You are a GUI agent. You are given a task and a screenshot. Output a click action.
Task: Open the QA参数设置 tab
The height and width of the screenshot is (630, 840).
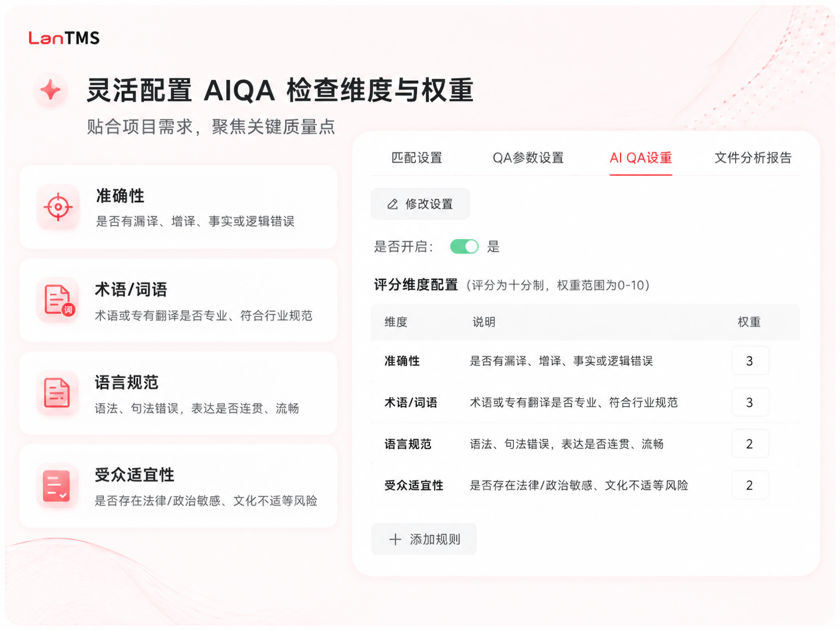click(x=528, y=158)
